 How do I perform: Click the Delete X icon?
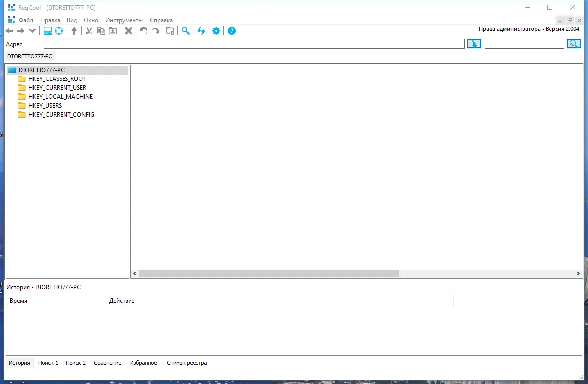coord(128,31)
